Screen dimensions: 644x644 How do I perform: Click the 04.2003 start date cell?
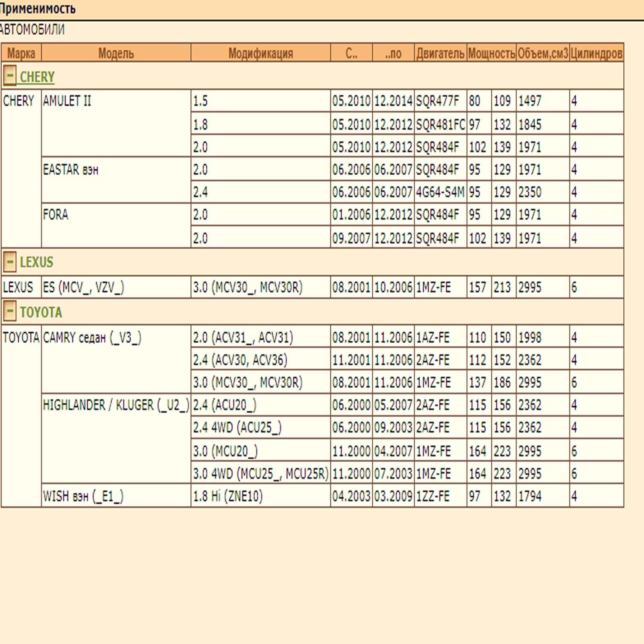click(x=351, y=496)
